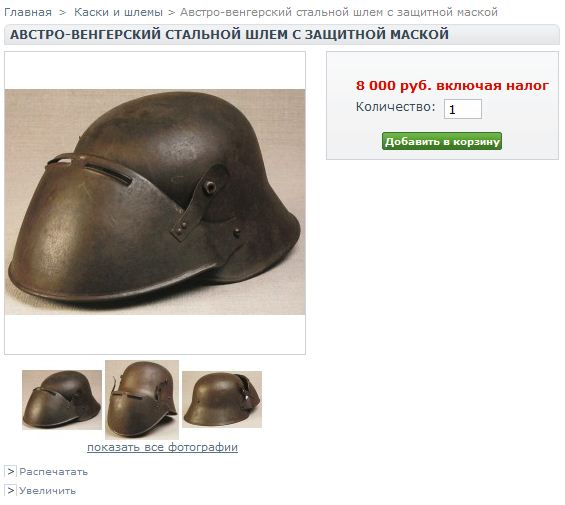565x505 pixels.
Task: Click the Количество label
Action: 396,107
